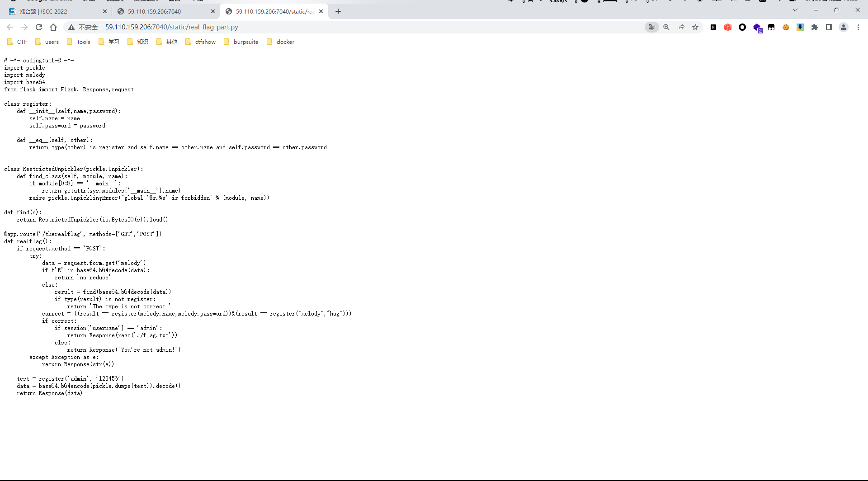Open the black H extension
Screen dimensions: 868x481
pos(713,27)
